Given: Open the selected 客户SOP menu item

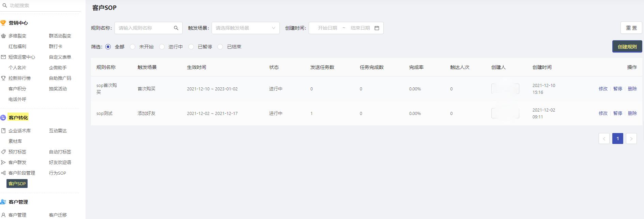Looking at the screenshot, I should (17, 184).
